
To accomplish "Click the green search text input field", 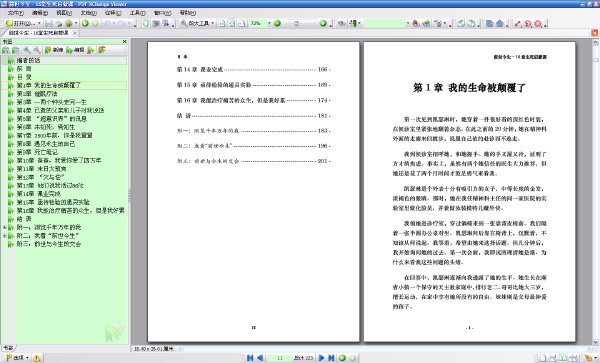I will 384,23.
